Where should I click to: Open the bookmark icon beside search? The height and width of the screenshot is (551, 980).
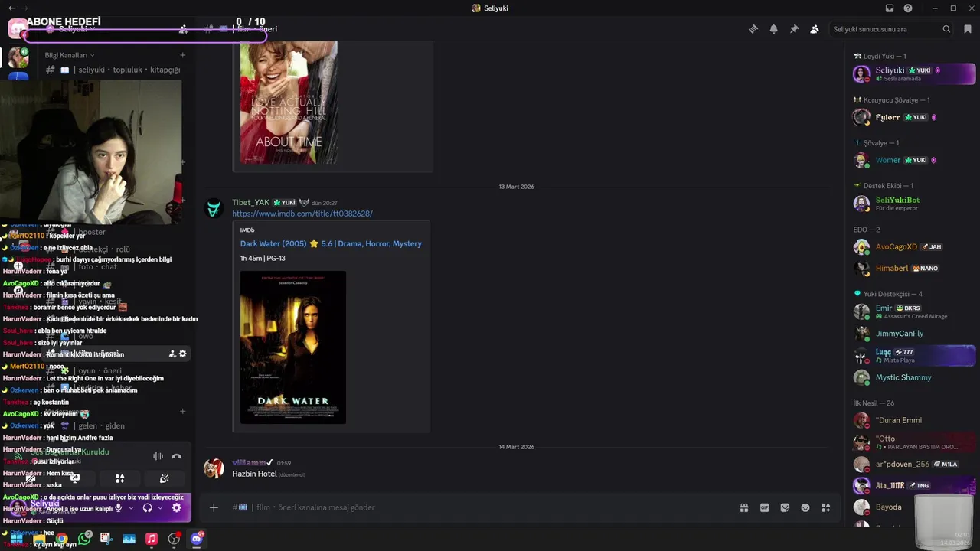(968, 29)
